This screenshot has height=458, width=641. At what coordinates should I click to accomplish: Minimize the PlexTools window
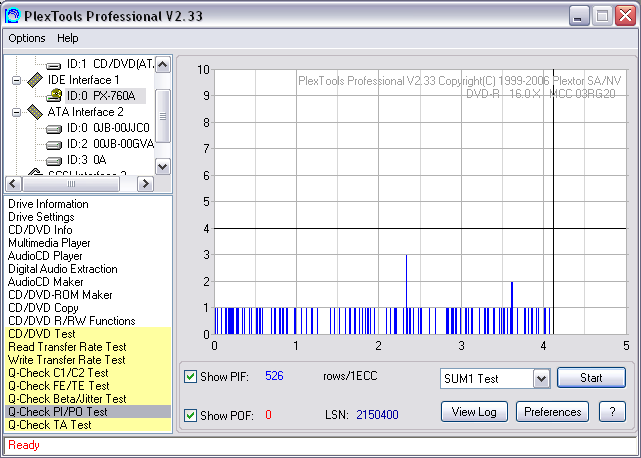point(578,16)
